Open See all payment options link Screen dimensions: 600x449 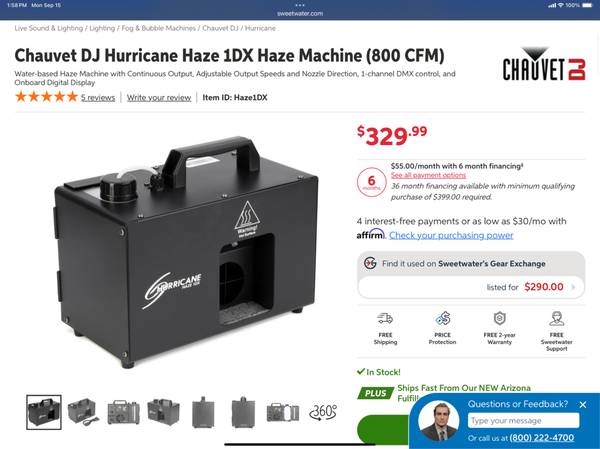click(x=428, y=175)
